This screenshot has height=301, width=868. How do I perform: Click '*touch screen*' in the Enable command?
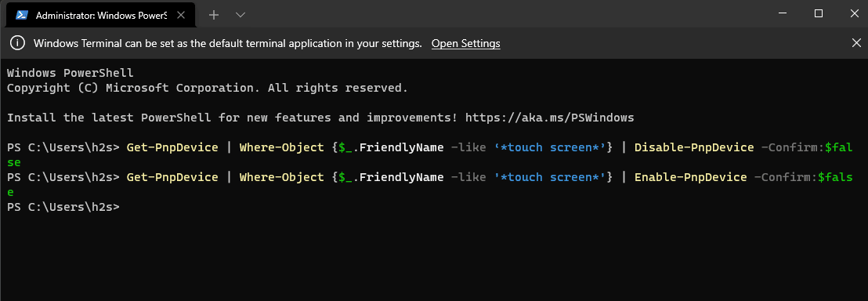(x=549, y=177)
